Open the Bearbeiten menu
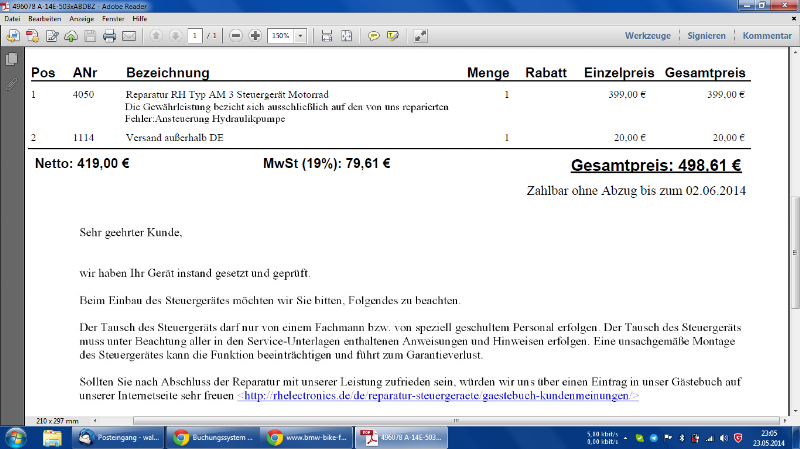This screenshot has height=449, width=800. click(x=45, y=19)
